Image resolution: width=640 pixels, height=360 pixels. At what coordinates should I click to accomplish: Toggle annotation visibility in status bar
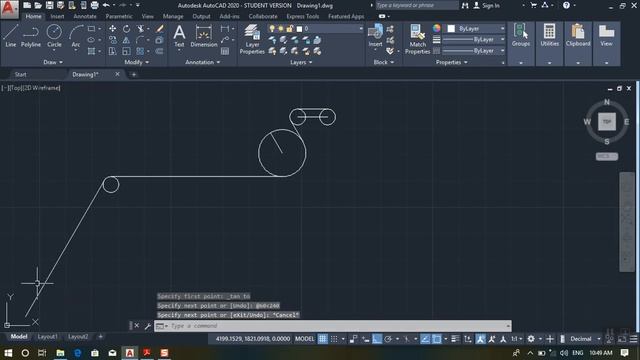[480, 339]
